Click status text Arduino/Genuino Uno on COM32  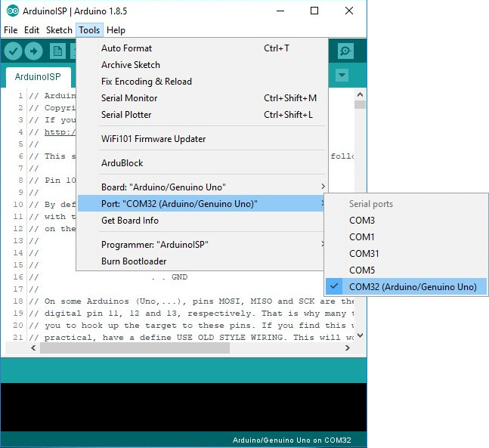coord(292,440)
